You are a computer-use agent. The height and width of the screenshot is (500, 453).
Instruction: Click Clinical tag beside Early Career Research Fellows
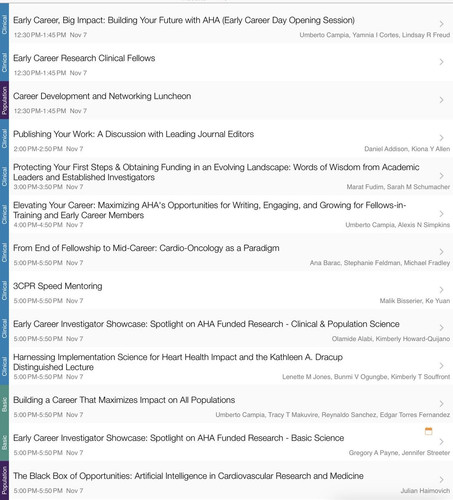coord(4,62)
